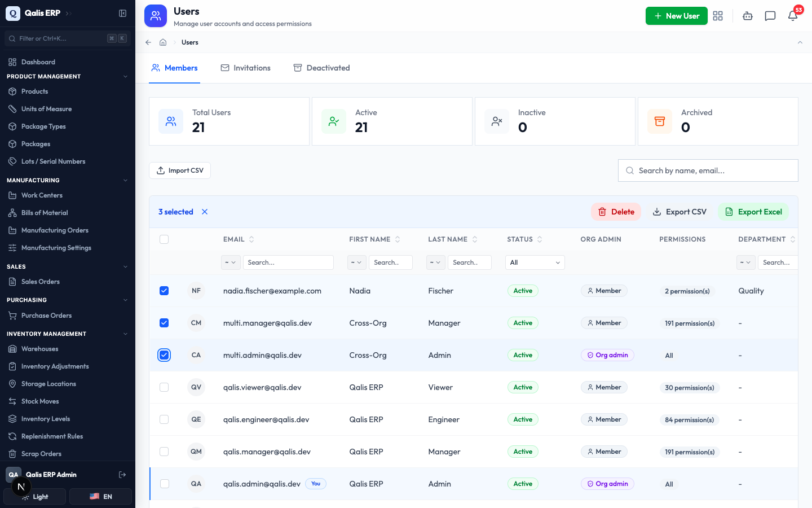
Task: Open Status filter All dropdown
Action: pyautogui.click(x=535, y=262)
